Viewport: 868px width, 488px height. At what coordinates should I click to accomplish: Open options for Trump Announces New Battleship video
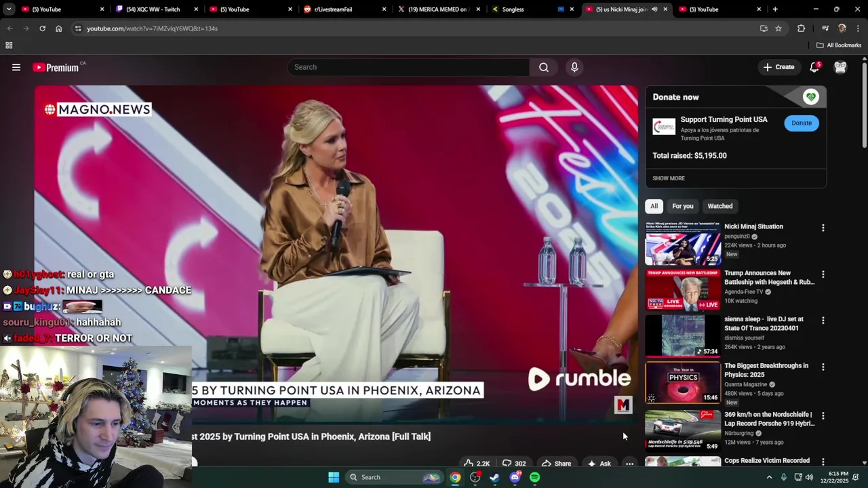click(823, 274)
